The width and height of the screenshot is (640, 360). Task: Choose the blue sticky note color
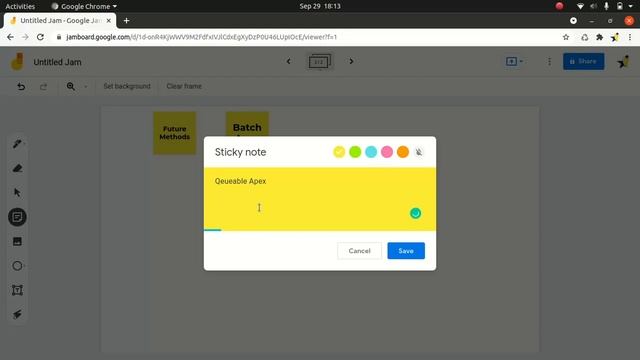(x=371, y=152)
